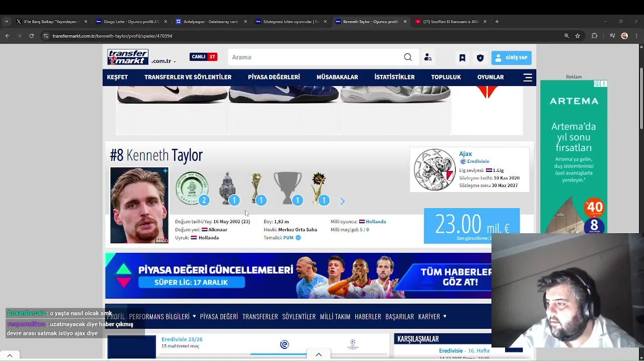Click the address bar URL
644x362 pixels.
pyautogui.click(x=112, y=36)
